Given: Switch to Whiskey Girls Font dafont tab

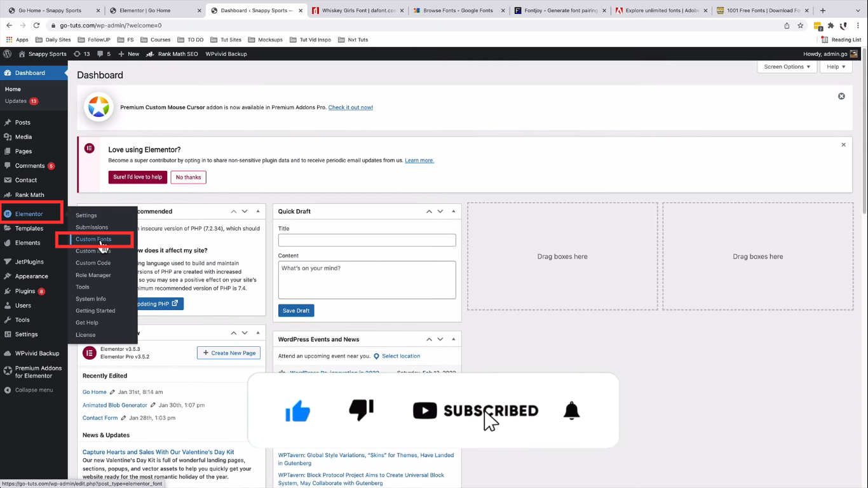Looking at the screenshot, I should click(x=358, y=11).
